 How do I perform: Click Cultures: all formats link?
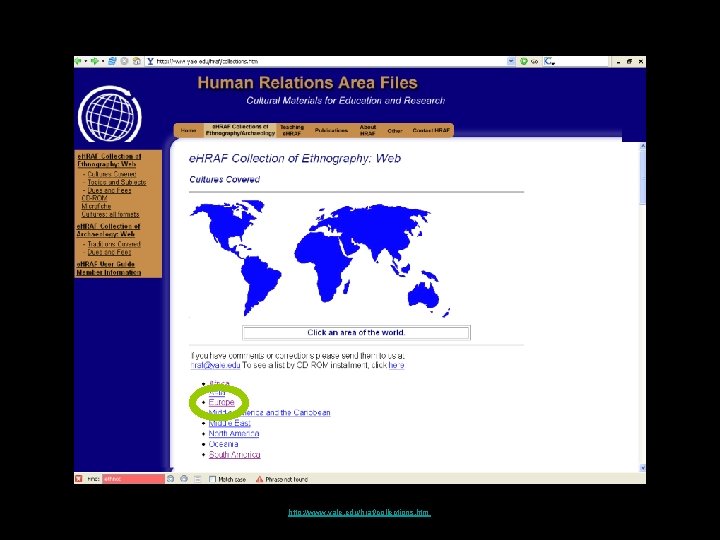[110, 214]
